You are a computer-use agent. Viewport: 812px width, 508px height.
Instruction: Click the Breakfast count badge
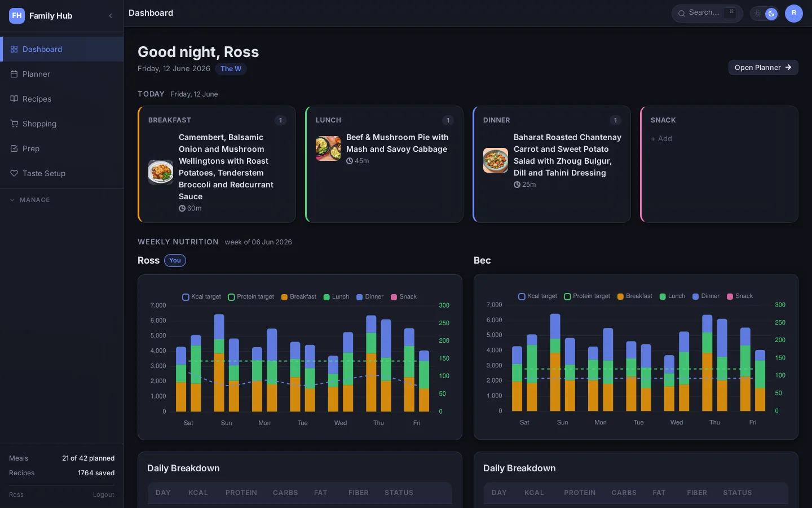pyautogui.click(x=280, y=120)
